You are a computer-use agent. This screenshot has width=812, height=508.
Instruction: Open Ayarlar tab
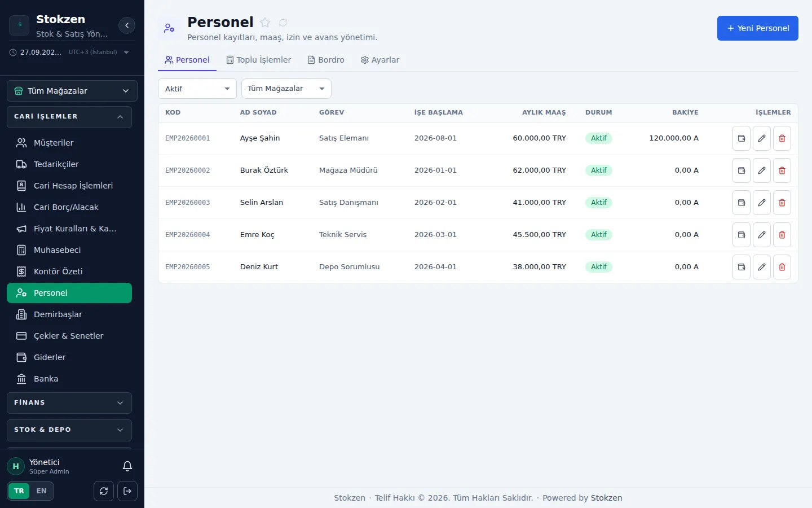380,60
